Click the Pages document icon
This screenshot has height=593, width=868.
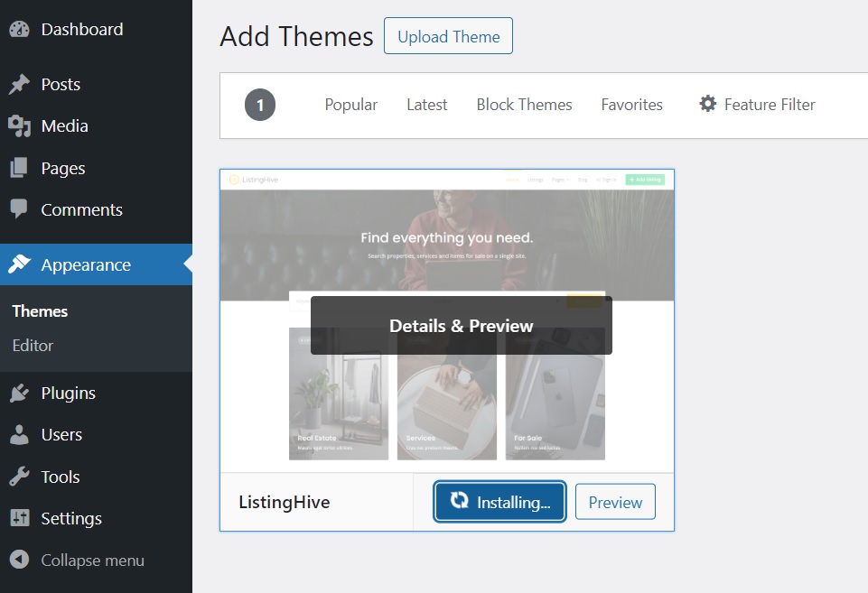[19, 169]
